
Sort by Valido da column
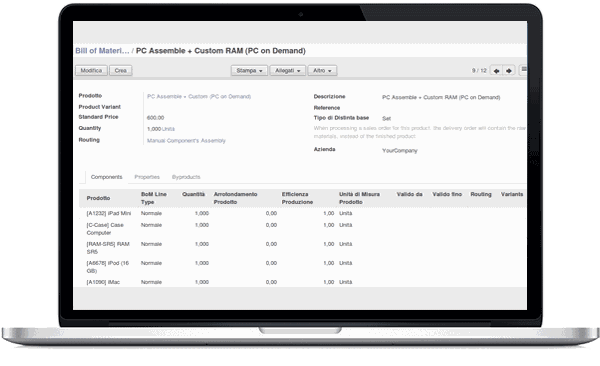[409, 194]
